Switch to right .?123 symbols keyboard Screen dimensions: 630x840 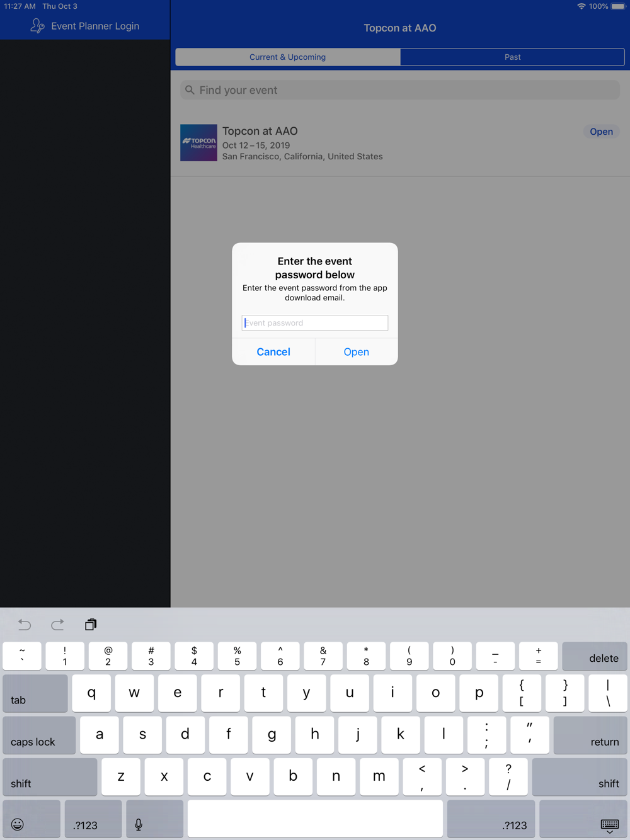(491, 819)
